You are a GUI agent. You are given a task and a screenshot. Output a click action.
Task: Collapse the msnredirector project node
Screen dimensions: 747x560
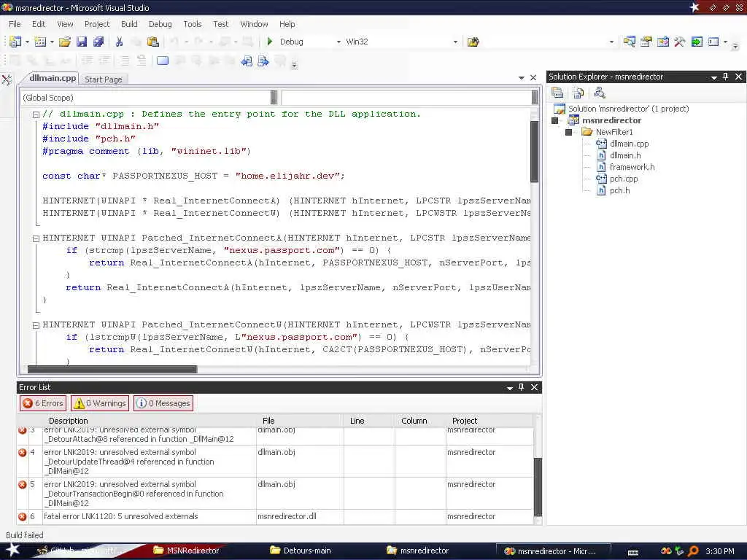coord(554,120)
